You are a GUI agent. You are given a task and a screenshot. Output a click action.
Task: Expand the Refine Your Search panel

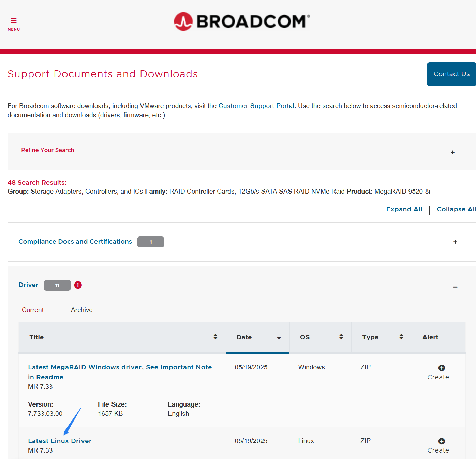click(452, 152)
